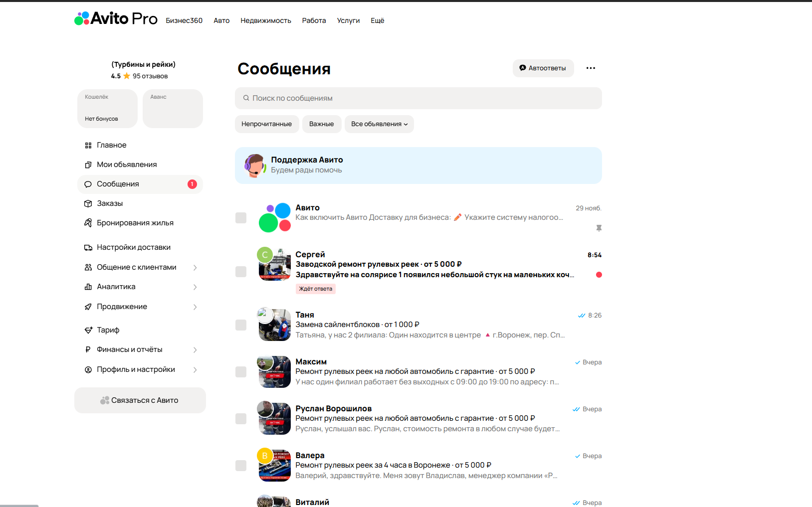Viewport: 812px width, 507px height.
Task: Select the checkbox for Авито chat
Action: click(x=241, y=218)
